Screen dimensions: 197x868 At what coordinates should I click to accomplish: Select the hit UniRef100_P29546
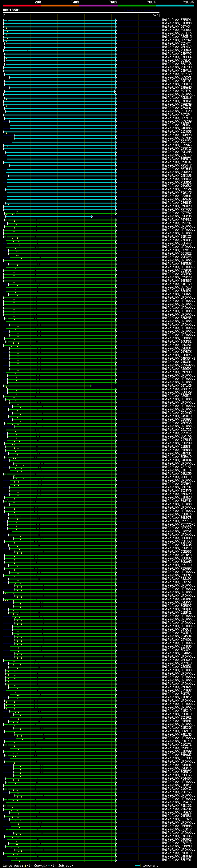coord(176,145)
